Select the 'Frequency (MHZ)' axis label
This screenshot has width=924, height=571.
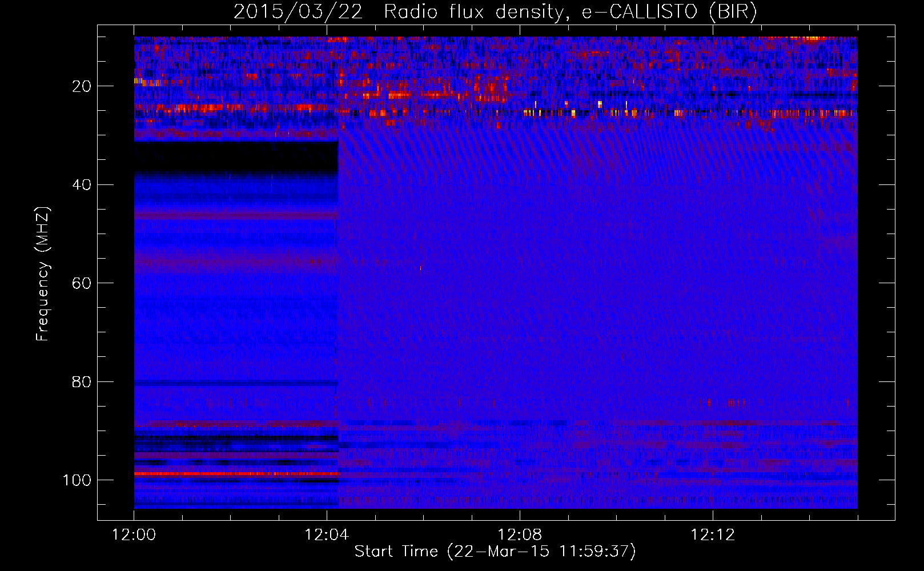[43, 274]
